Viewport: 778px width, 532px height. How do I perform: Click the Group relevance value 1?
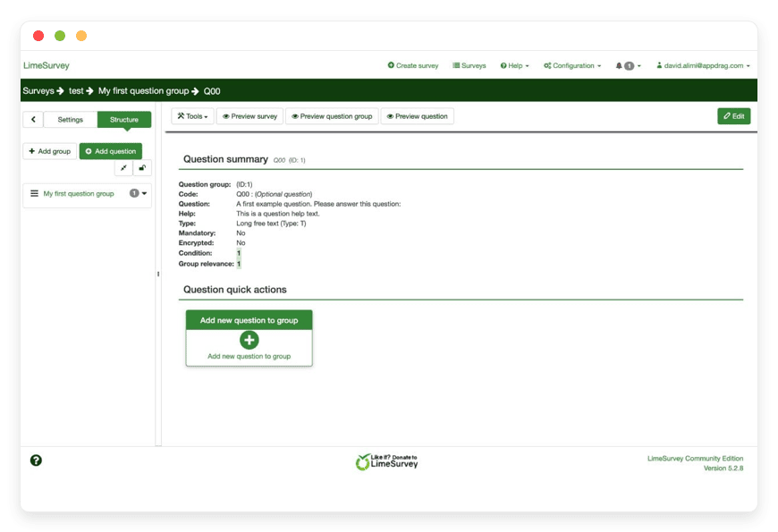[x=239, y=264]
